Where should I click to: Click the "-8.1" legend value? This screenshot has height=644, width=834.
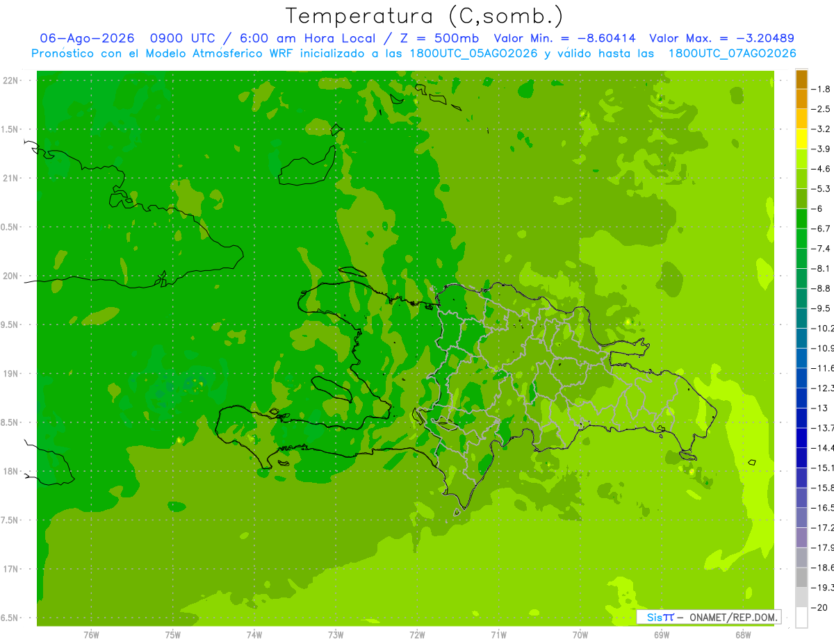click(821, 268)
